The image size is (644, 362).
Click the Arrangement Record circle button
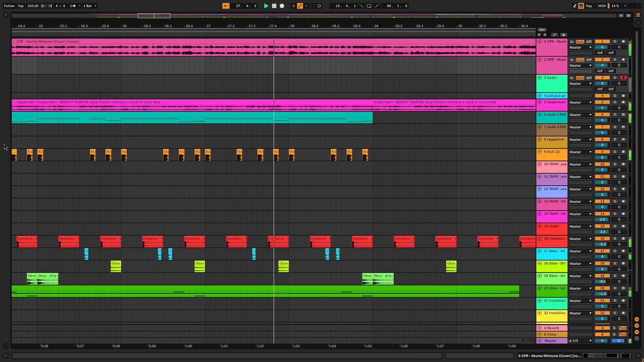point(282,6)
